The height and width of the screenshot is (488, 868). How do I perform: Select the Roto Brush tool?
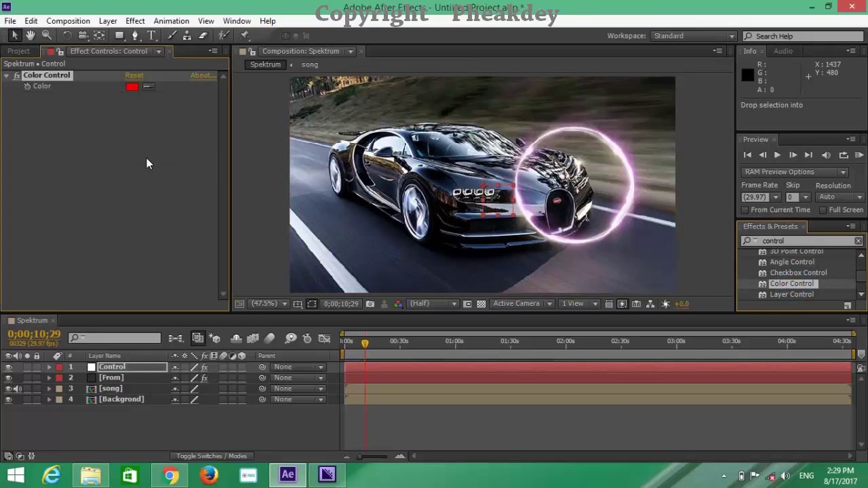[x=224, y=35]
